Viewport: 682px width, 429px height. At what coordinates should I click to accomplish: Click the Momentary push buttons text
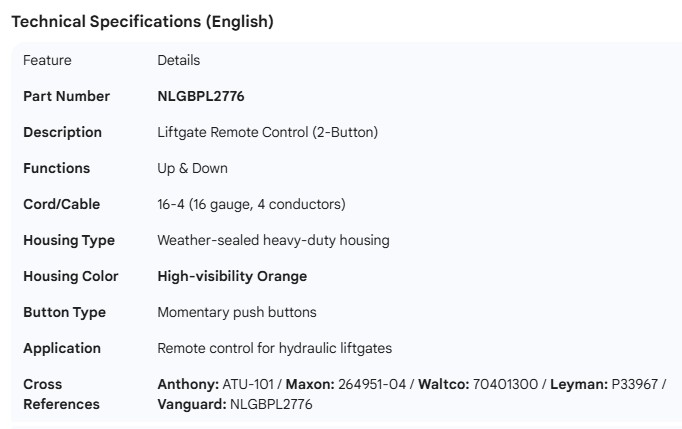[x=236, y=312]
